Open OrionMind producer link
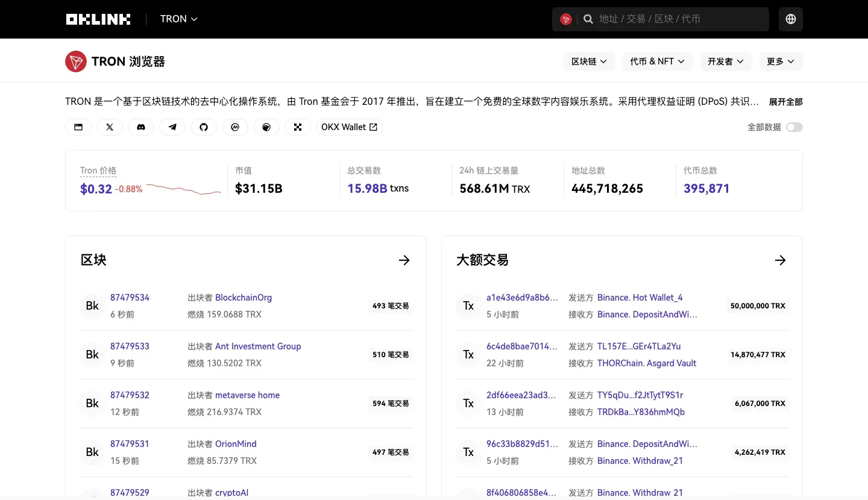Viewport: 868px width, 500px height. (236, 444)
